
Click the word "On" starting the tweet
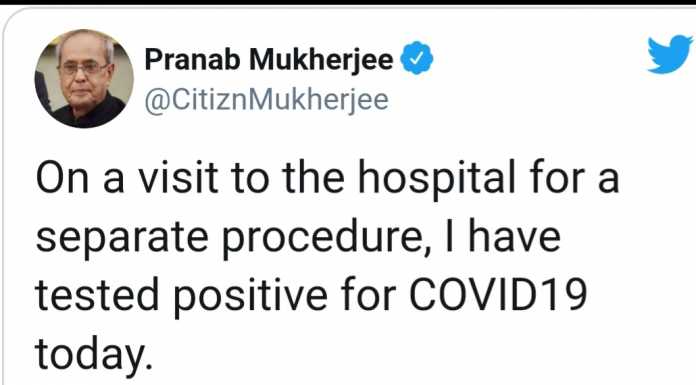(x=62, y=178)
